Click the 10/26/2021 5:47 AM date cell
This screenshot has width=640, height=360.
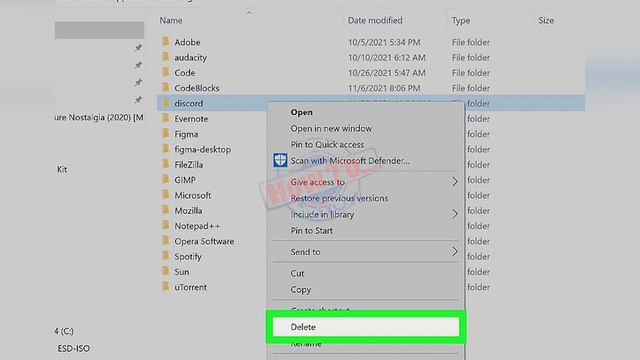[387, 73]
